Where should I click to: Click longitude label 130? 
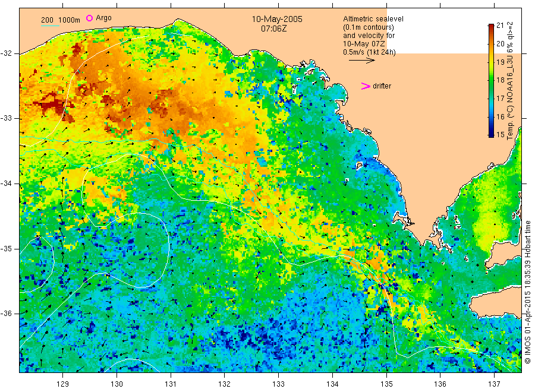click(x=117, y=384)
